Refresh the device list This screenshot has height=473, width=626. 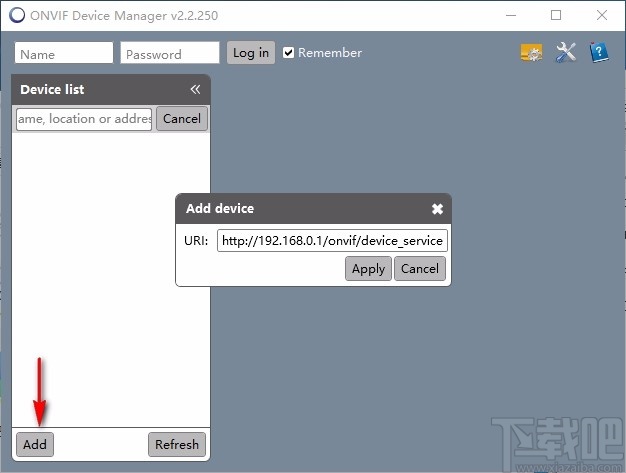click(177, 444)
